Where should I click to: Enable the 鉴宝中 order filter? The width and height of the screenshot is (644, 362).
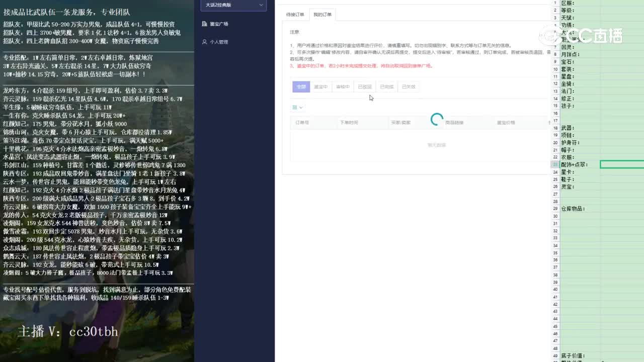click(x=321, y=86)
